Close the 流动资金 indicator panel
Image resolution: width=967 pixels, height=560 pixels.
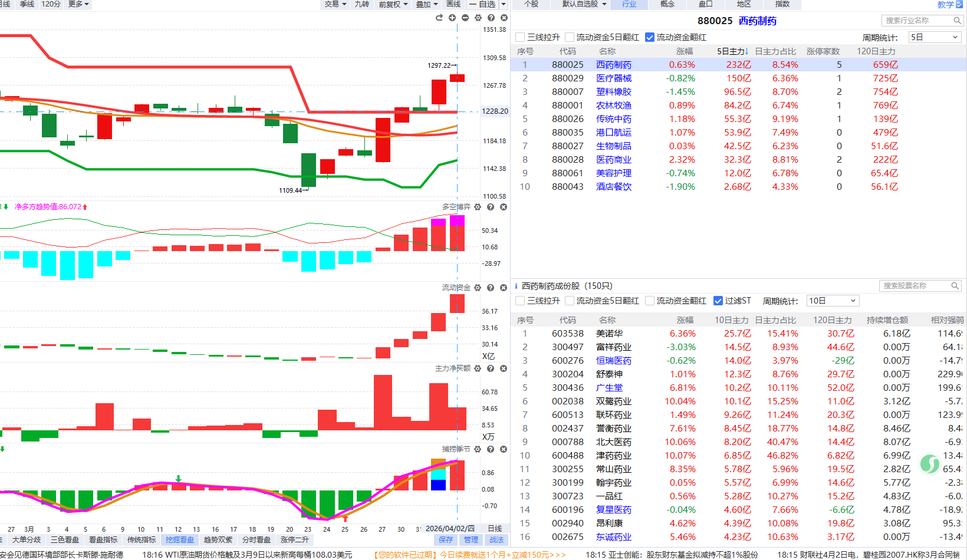504,288
